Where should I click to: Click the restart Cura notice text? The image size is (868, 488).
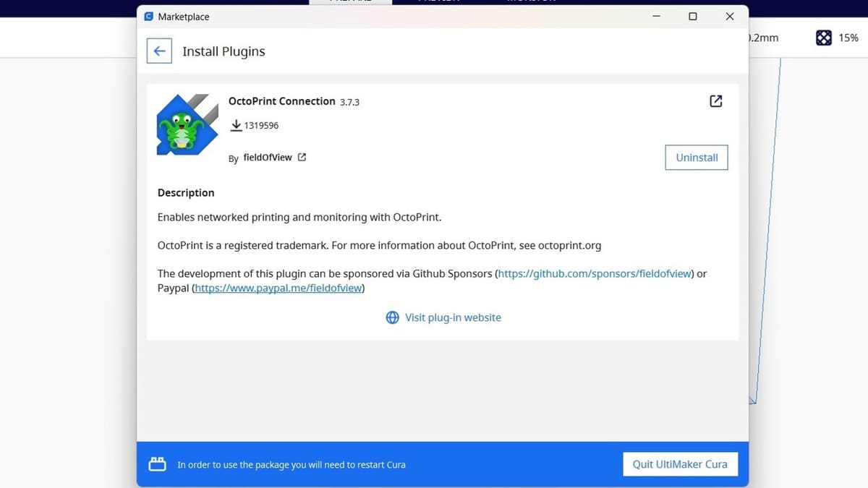click(292, 465)
